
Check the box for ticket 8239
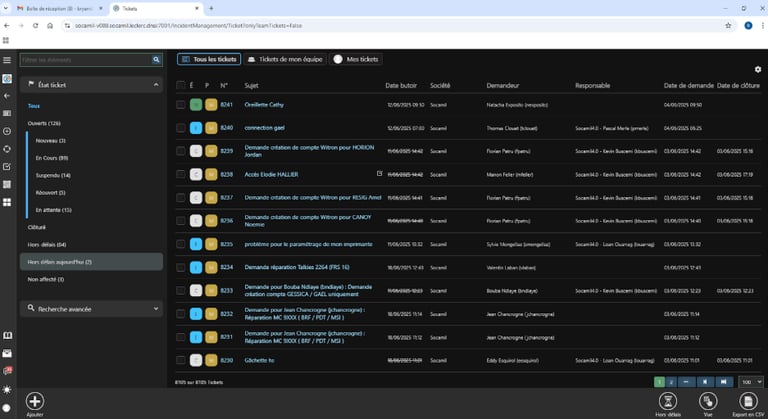click(x=181, y=151)
